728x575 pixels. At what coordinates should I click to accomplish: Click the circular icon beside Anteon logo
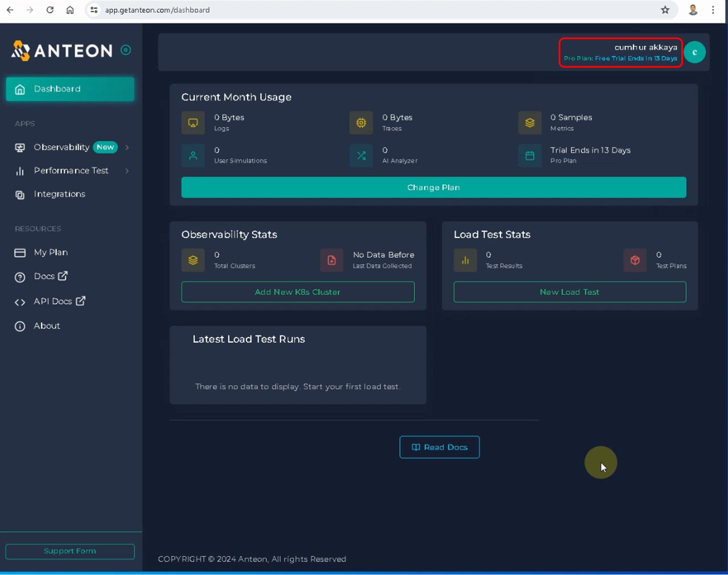[126, 50]
